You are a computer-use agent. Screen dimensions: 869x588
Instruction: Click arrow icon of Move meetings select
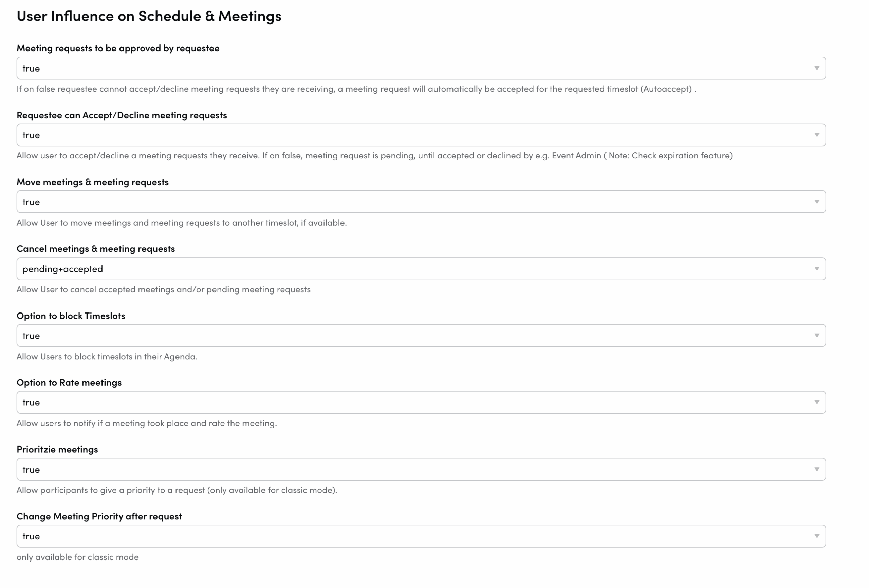[x=817, y=202]
